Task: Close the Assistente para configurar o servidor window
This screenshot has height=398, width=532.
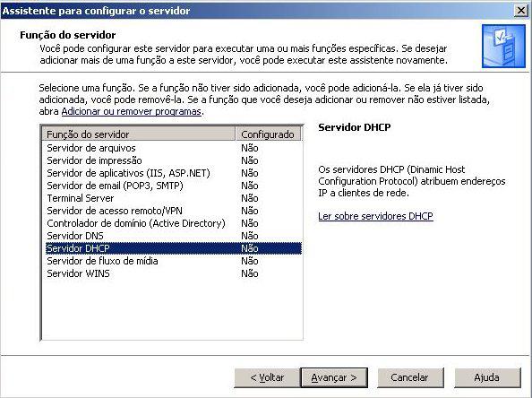Action: tap(520, 11)
